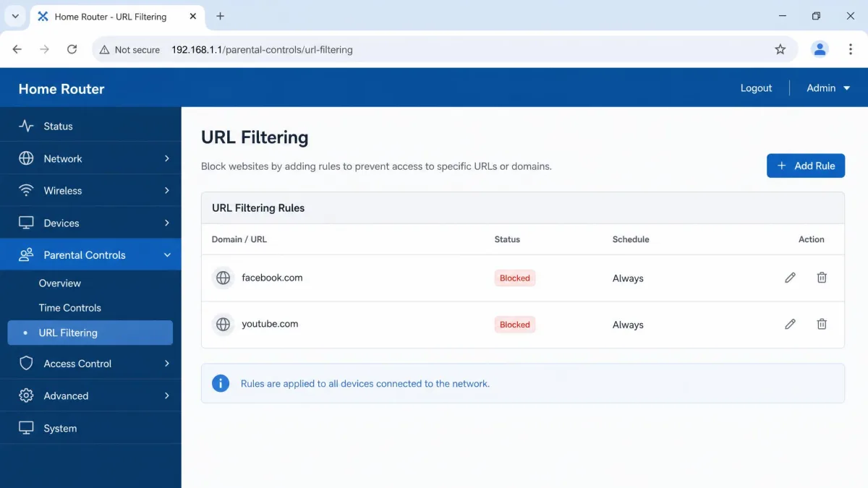
Task: Open the browser three-dot menu
Action: [851, 49]
